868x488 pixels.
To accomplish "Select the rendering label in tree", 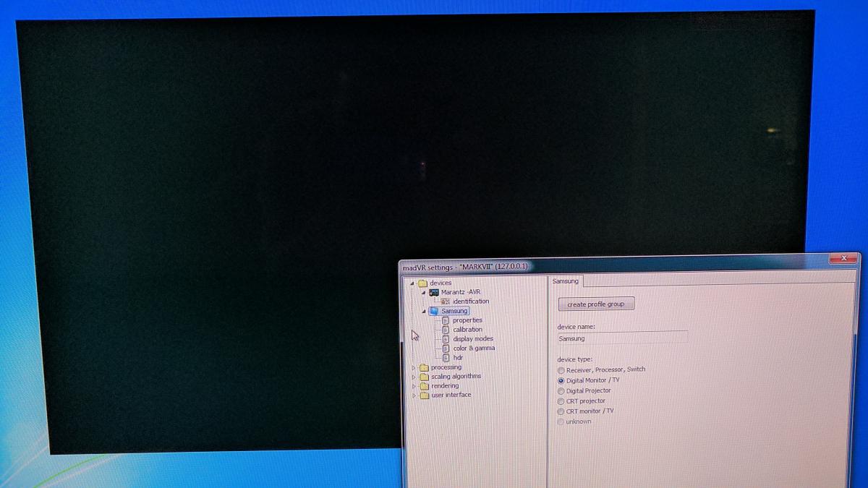I will pos(445,386).
